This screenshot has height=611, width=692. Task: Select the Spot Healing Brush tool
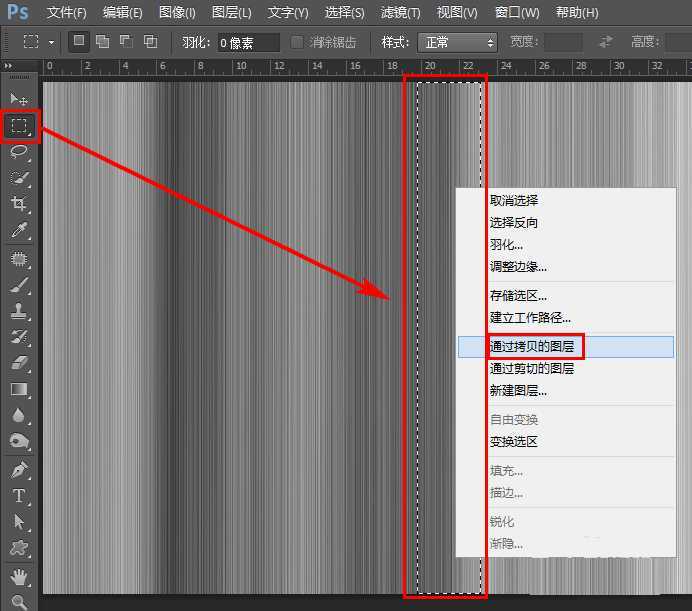19,259
